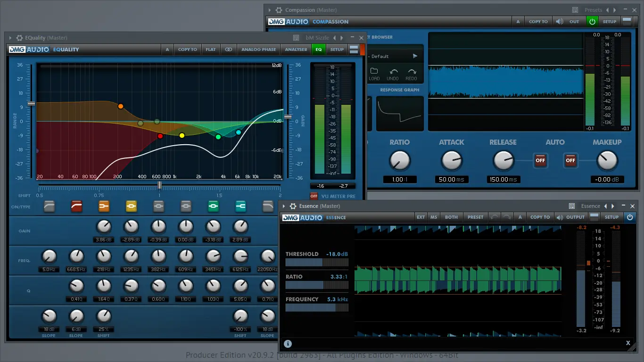Click the A state button in EQuality
The image size is (644, 362).
pos(167,49)
